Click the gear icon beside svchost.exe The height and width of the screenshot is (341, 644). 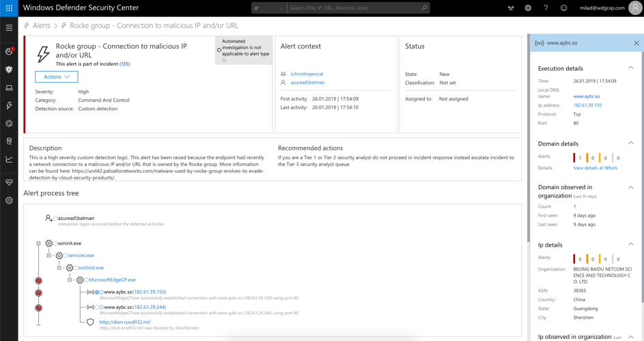(x=70, y=268)
